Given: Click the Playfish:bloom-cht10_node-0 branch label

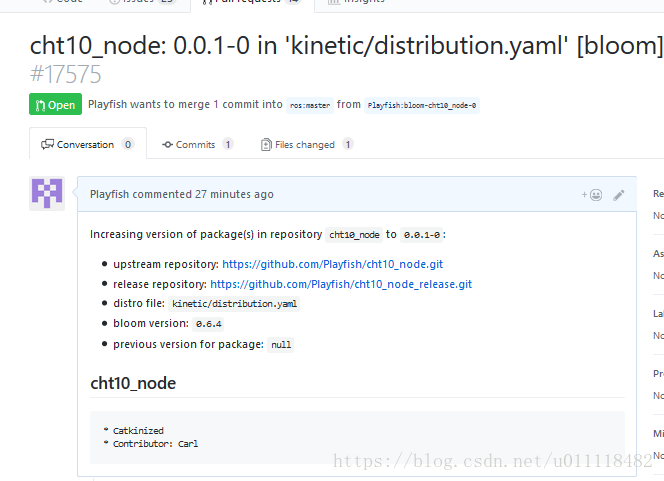Looking at the screenshot, I should click(x=422, y=105).
